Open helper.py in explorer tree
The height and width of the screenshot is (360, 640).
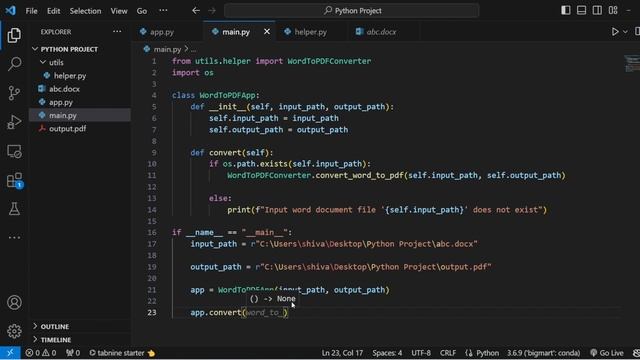[x=70, y=76]
